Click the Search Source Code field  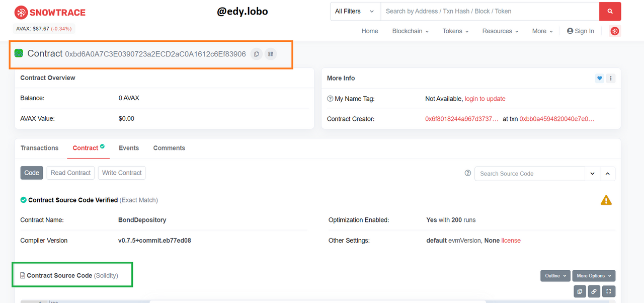pos(530,174)
